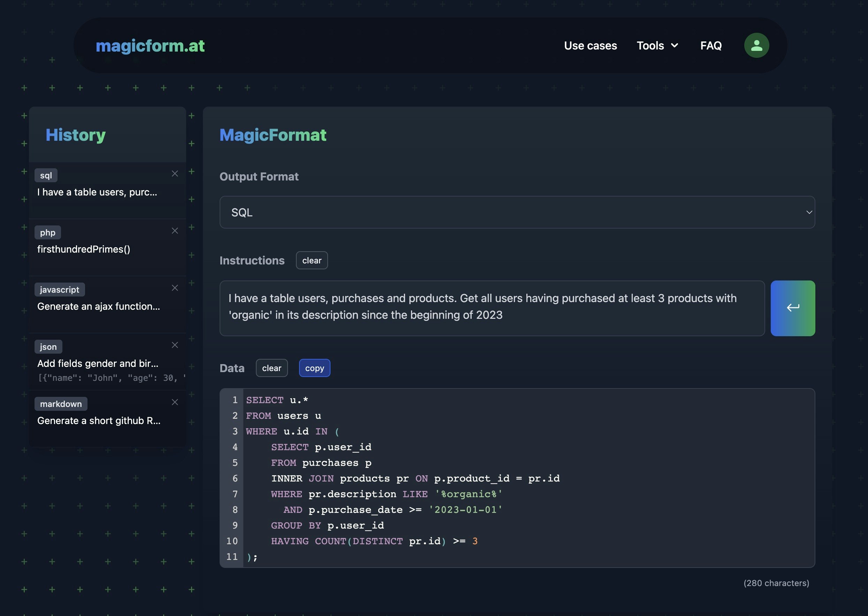Select the markdown tag in history

coord(61,404)
